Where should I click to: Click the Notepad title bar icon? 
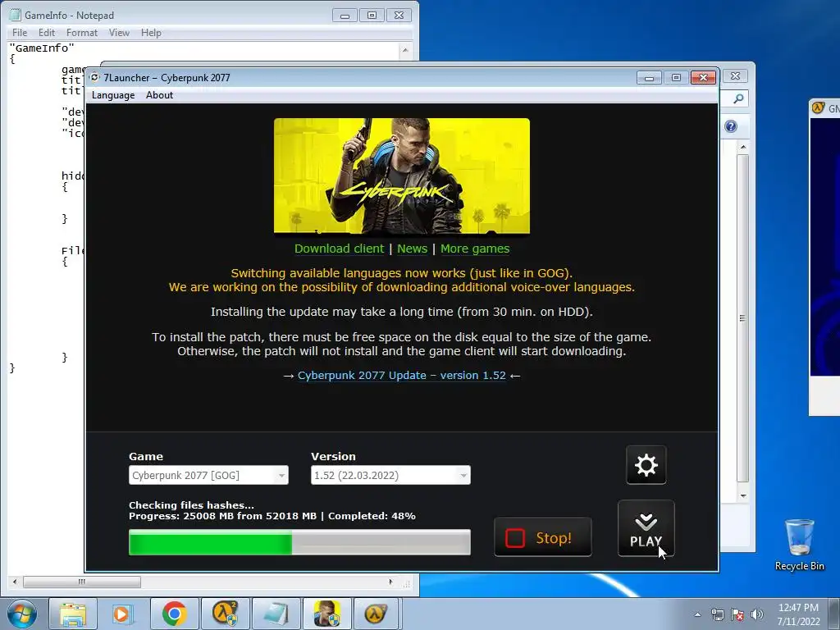[x=16, y=15]
